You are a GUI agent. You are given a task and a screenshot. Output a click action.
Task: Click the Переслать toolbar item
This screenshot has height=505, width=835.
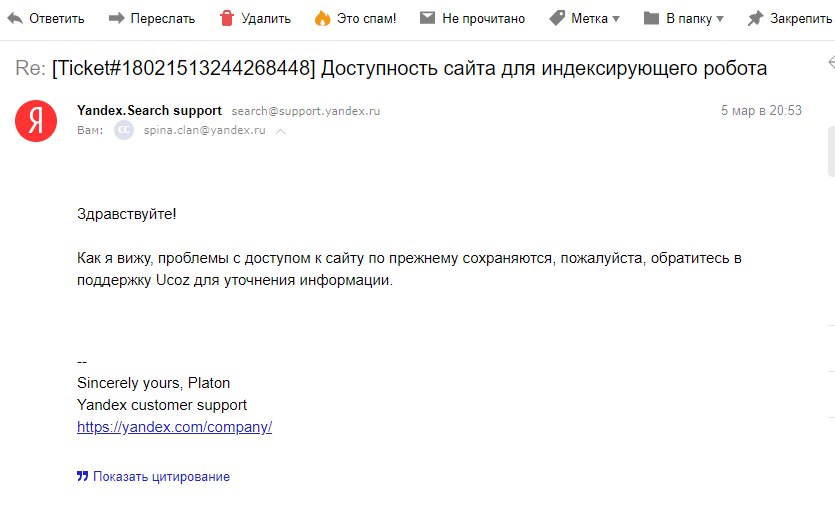coord(152,19)
